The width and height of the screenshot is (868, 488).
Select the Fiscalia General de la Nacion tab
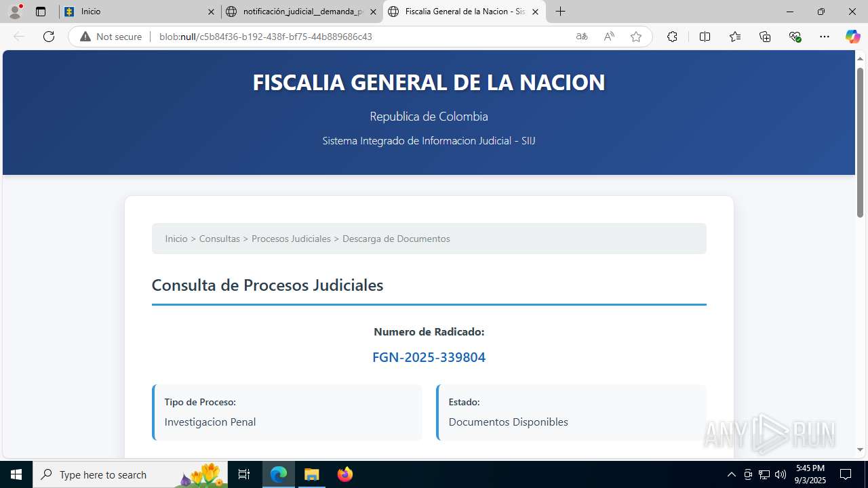pos(465,12)
